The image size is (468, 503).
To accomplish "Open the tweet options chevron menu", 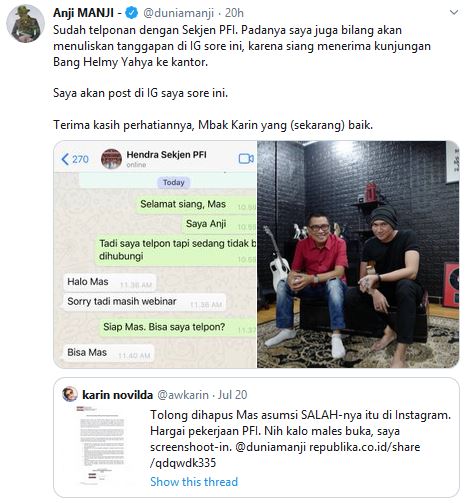I will (x=454, y=13).
